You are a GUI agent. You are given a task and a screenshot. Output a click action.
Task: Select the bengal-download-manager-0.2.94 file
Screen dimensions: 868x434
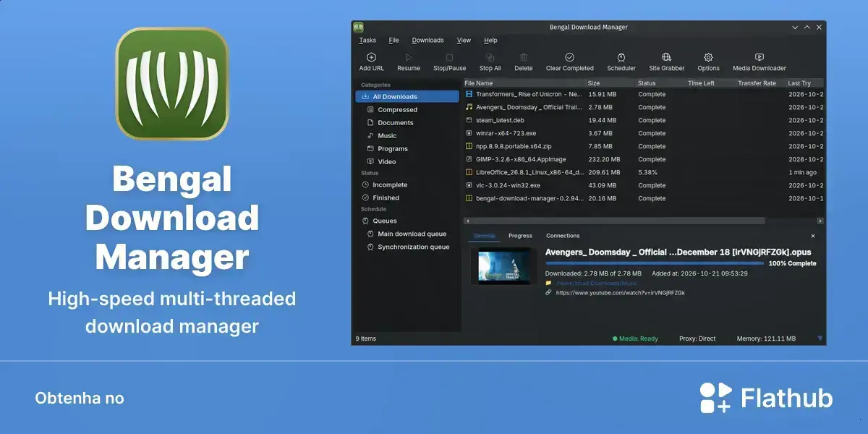[x=644, y=198]
